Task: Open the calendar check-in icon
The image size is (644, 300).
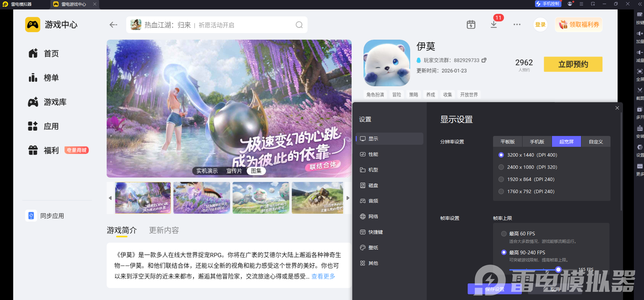Action: [471, 24]
